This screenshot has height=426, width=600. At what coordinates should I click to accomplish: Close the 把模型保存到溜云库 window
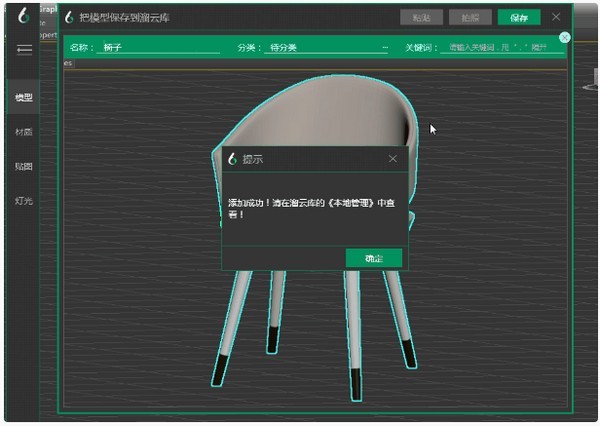click(556, 17)
